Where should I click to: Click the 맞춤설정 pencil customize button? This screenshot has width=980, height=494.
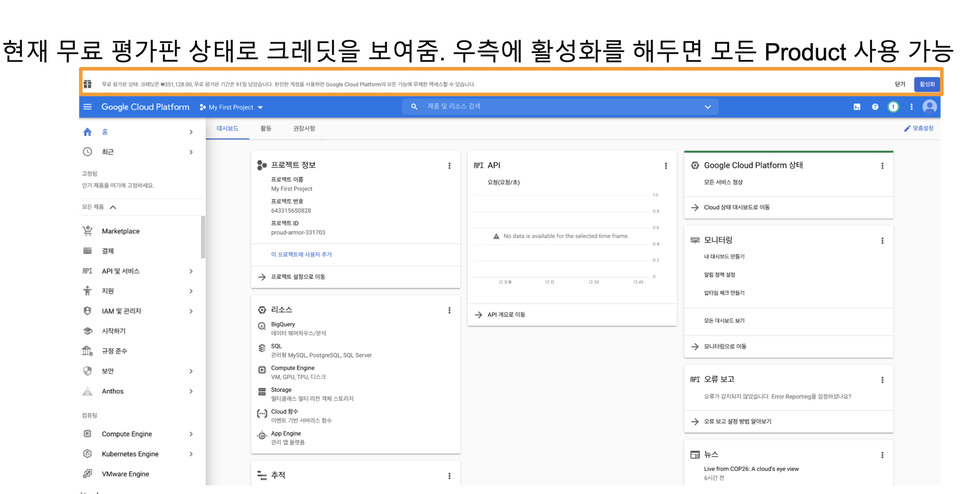pos(919,128)
